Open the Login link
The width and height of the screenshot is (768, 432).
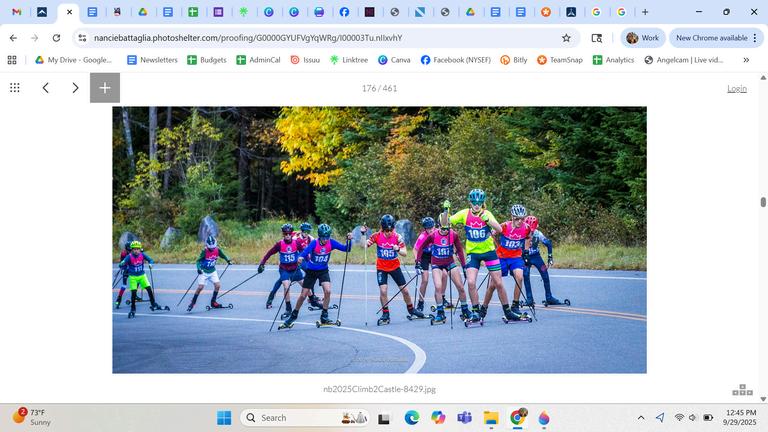737,88
